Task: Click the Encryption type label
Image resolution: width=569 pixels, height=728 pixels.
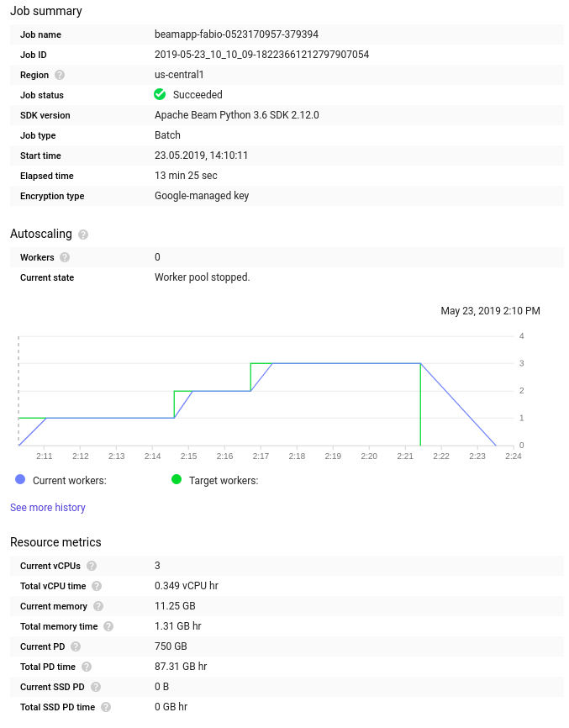Action: coord(52,197)
